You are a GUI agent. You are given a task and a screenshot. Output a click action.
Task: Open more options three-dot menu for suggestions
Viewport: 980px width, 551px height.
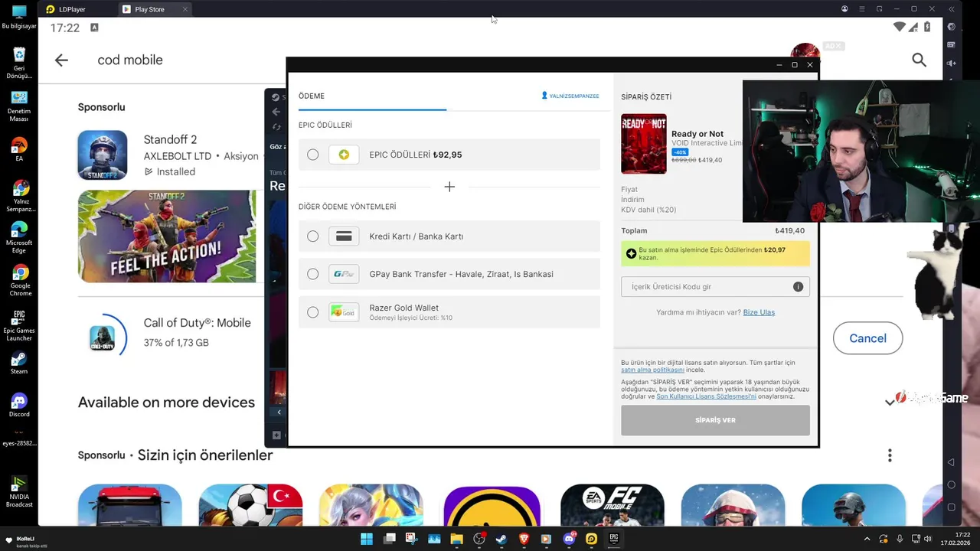(890, 455)
